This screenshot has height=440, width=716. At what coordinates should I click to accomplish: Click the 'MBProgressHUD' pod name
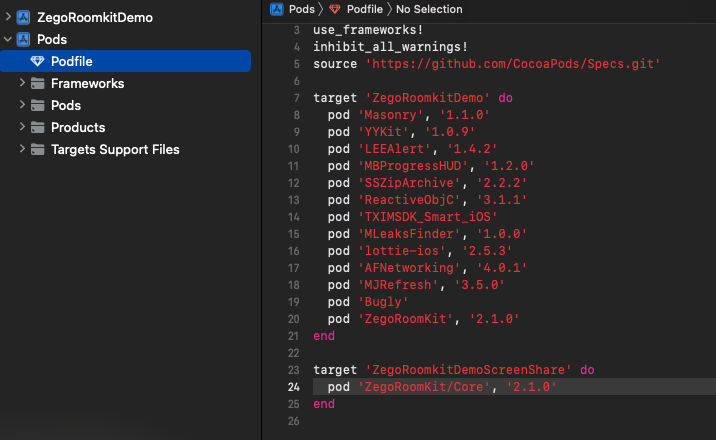[x=413, y=166]
